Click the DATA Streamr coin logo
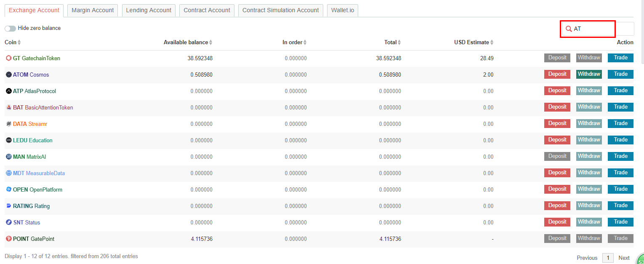This screenshot has height=264, width=644. [x=8, y=124]
